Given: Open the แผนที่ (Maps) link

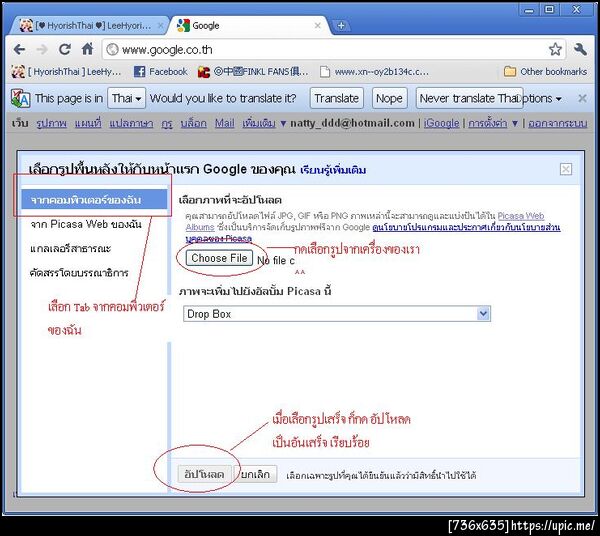Looking at the screenshot, I should pyautogui.click(x=88, y=123).
